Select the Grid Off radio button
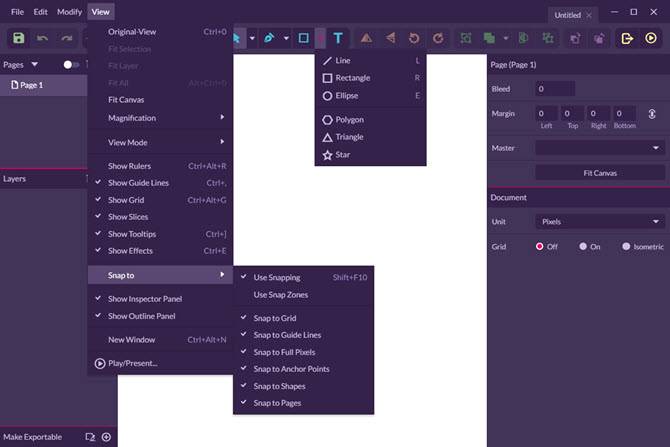The height and width of the screenshot is (447, 670). [540, 247]
